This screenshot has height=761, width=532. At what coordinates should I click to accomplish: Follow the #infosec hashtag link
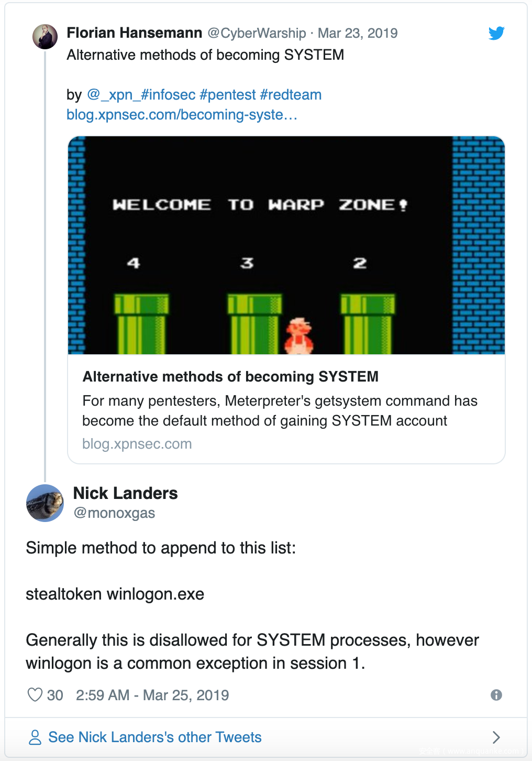coord(168,95)
